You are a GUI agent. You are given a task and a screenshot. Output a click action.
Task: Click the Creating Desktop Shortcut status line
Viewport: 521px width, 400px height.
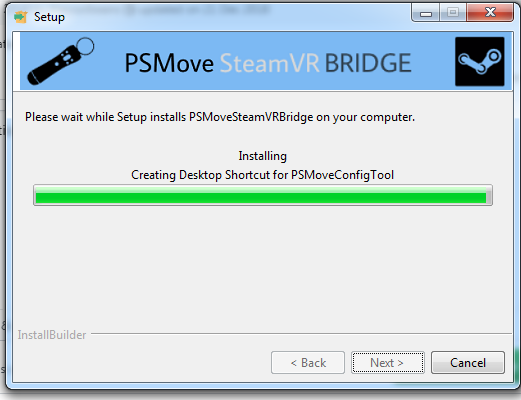(262, 175)
